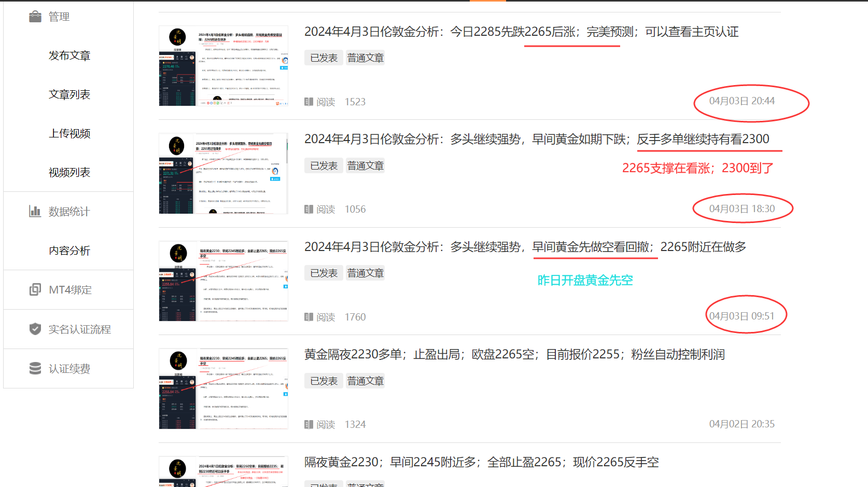
Task: Go to 文章列表 in the sidebar
Action: click(x=69, y=94)
